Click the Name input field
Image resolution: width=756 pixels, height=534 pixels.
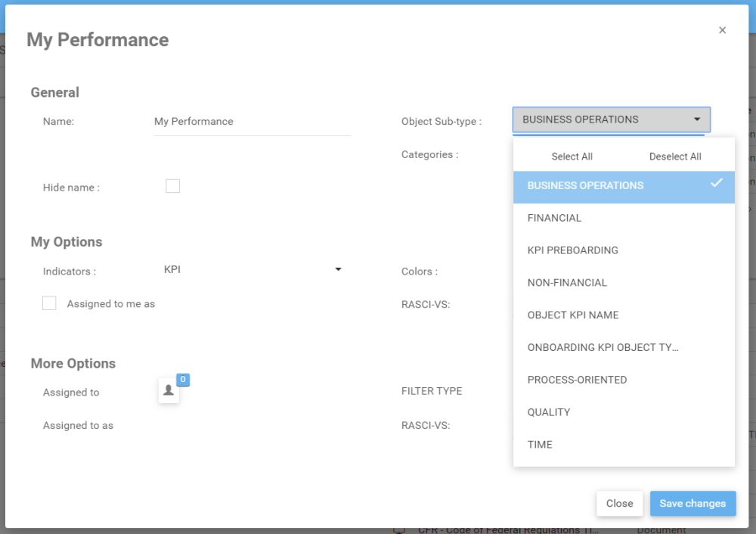(253, 122)
